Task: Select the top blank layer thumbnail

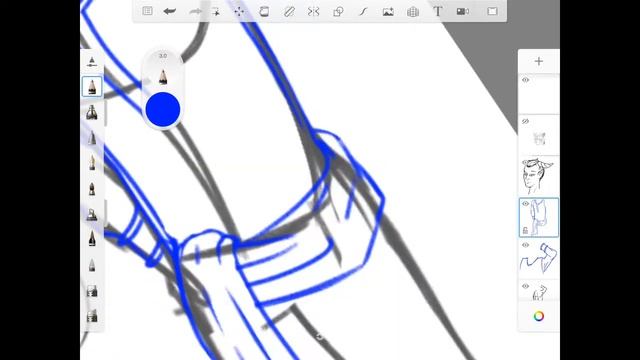Action: click(x=539, y=93)
